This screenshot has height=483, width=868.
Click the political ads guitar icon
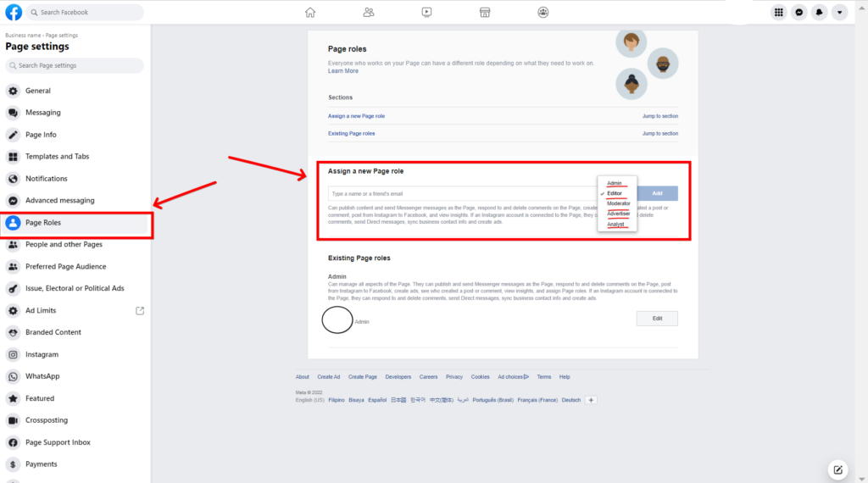click(x=14, y=288)
